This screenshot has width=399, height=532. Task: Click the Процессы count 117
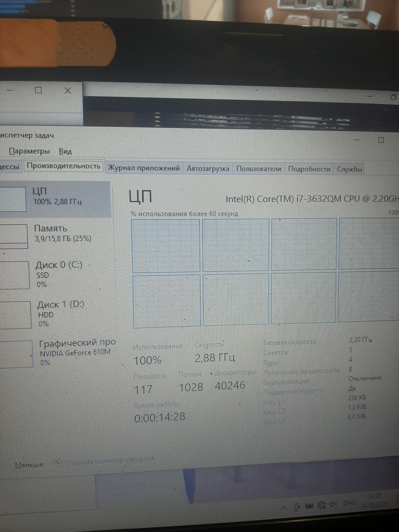(x=143, y=390)
